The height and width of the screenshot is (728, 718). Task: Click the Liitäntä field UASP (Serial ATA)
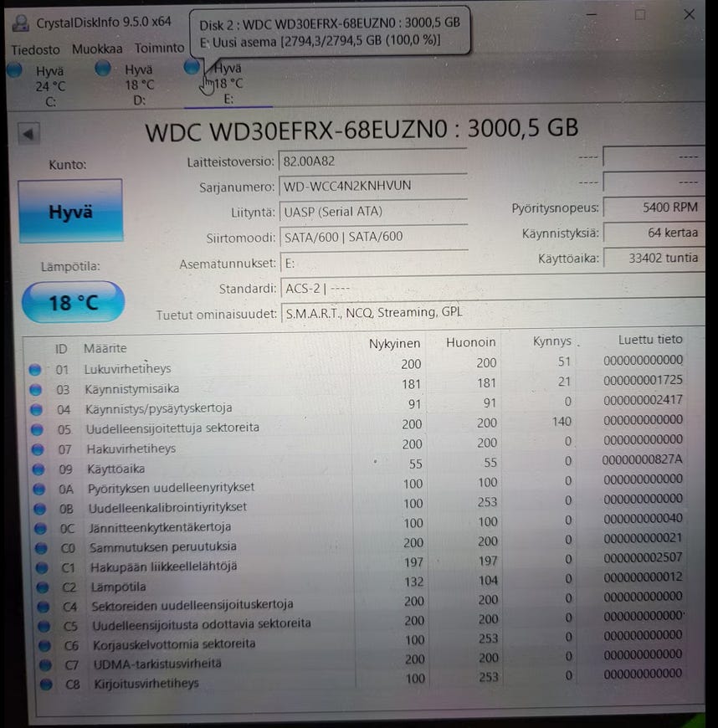373,212
